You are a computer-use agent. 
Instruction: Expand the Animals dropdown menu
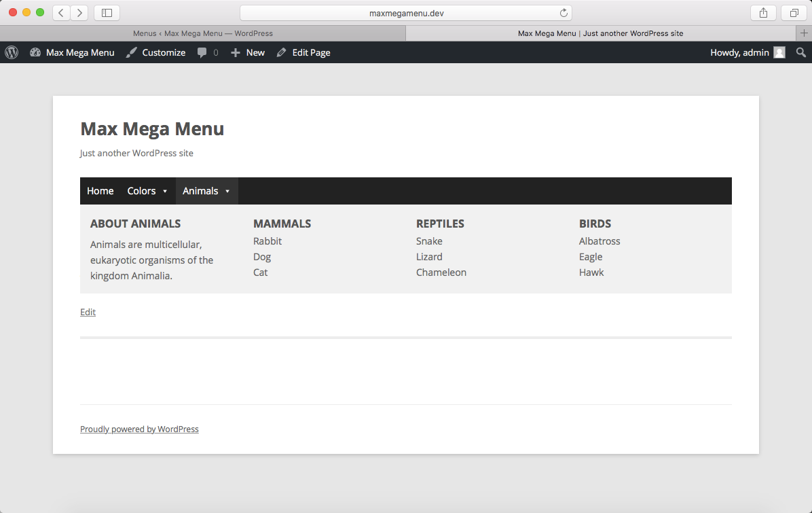pos(206,191)
